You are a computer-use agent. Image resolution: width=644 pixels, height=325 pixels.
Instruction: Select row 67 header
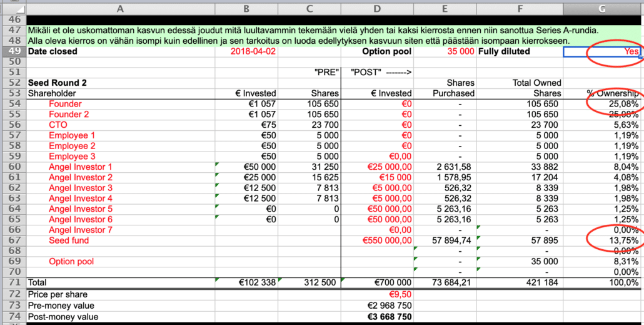(x=13, y=240)
